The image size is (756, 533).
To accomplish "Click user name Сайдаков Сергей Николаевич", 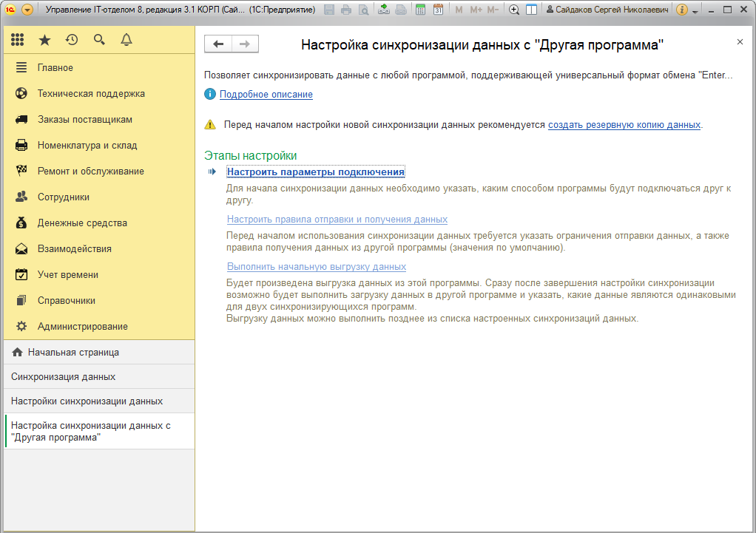I will pyautogui.click(x=607, y=10).
